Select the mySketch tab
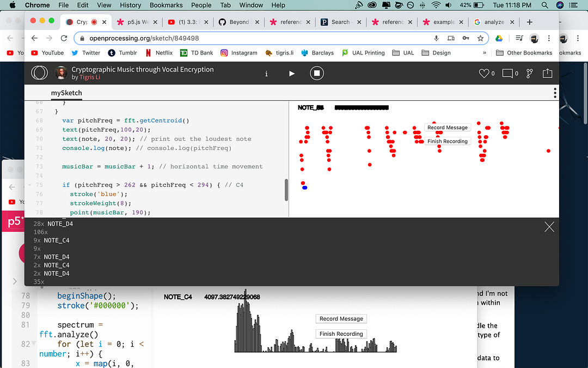Viewport: 588px width, 368px height. pos(66,93)
